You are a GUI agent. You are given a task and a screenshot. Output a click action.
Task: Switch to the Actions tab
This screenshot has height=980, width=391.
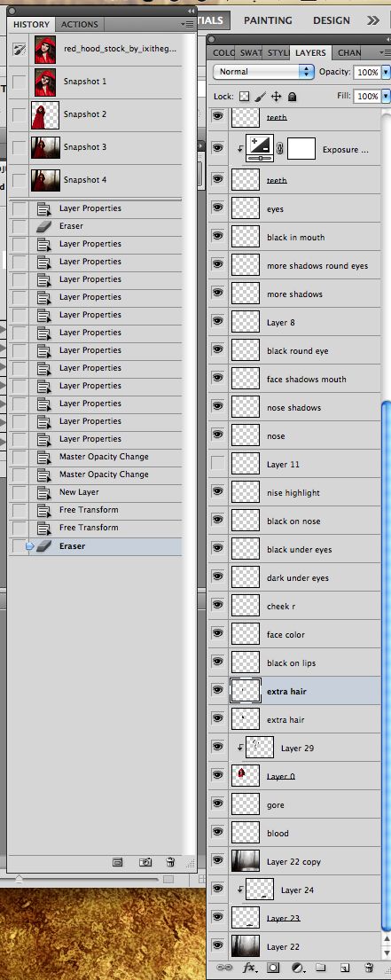79,24
